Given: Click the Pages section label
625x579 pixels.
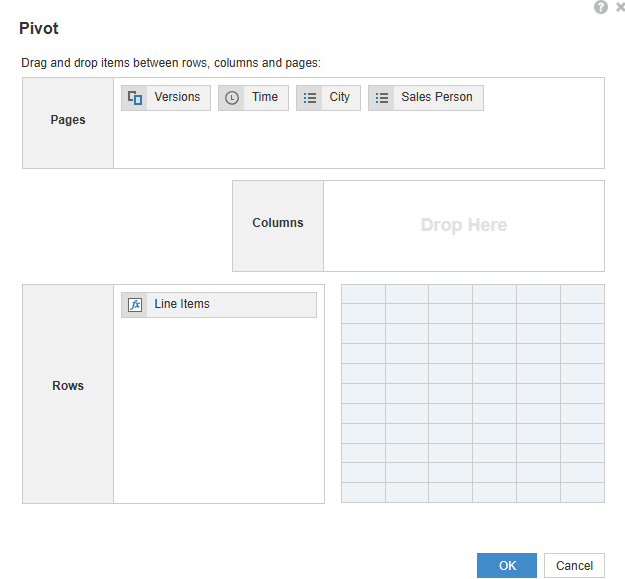Looking at the screenshot, I should click(68, 120).
